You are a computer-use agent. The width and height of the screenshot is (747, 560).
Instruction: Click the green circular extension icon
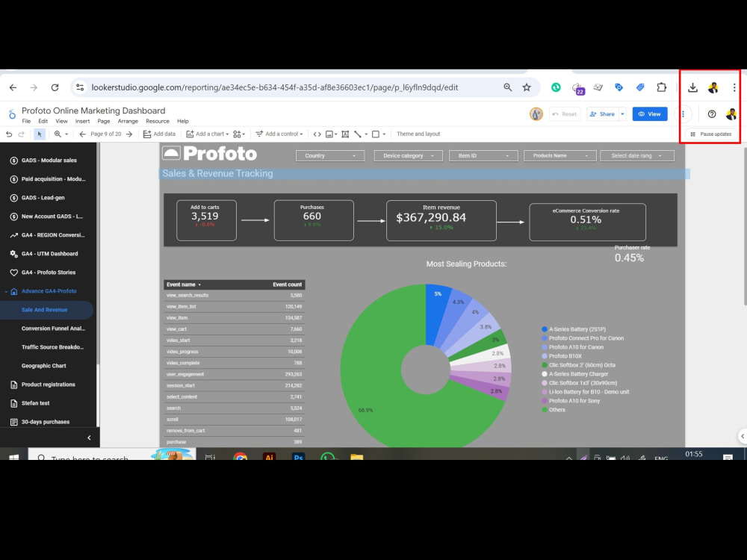pyautogui.click(x=556, y=87)
